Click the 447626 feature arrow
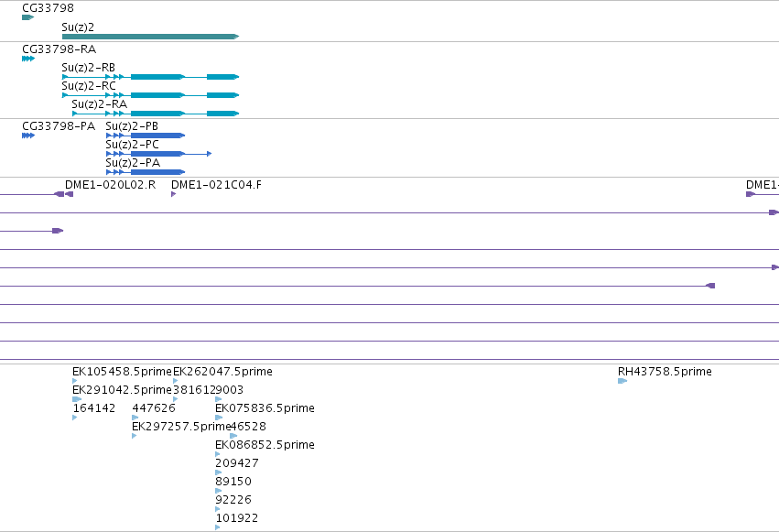Viewport: 779px width, 532px height. (135, 418)
